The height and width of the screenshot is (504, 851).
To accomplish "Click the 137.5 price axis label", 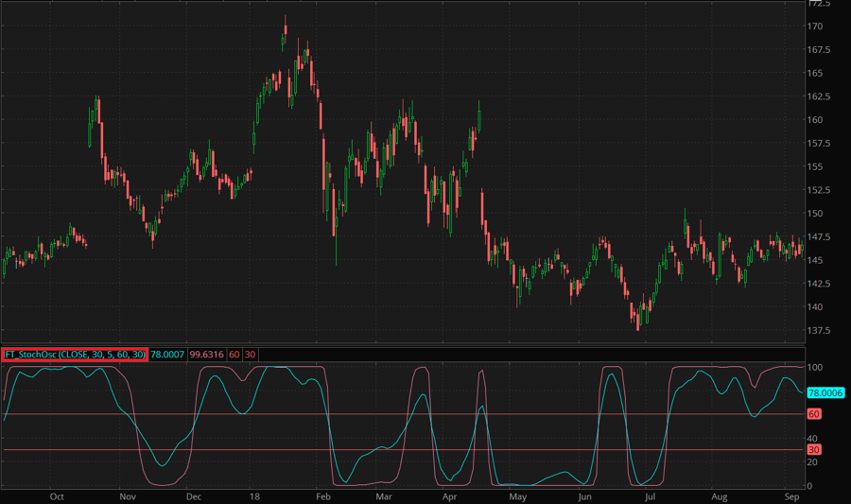I will click(x=819, y=330).
